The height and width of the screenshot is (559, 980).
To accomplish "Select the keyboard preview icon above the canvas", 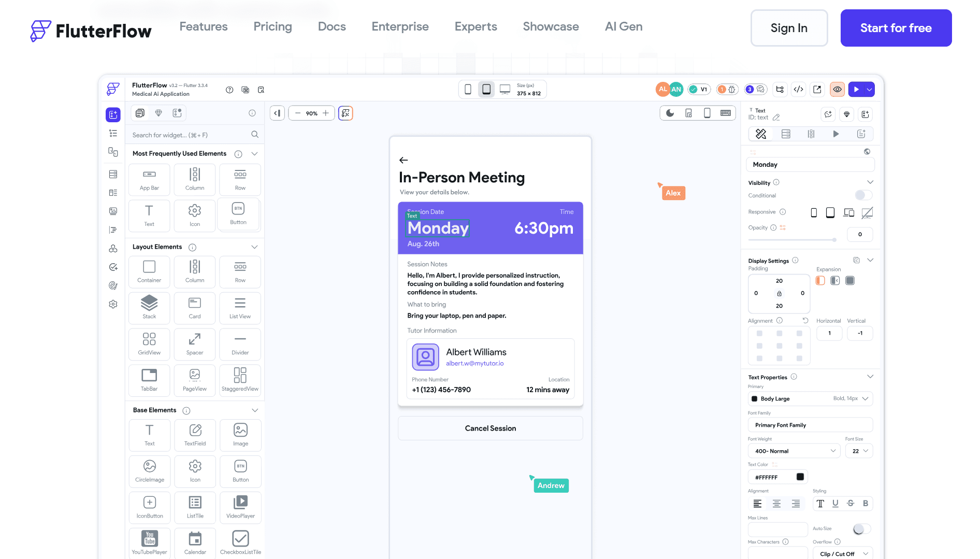I will (x=726, y=113).
